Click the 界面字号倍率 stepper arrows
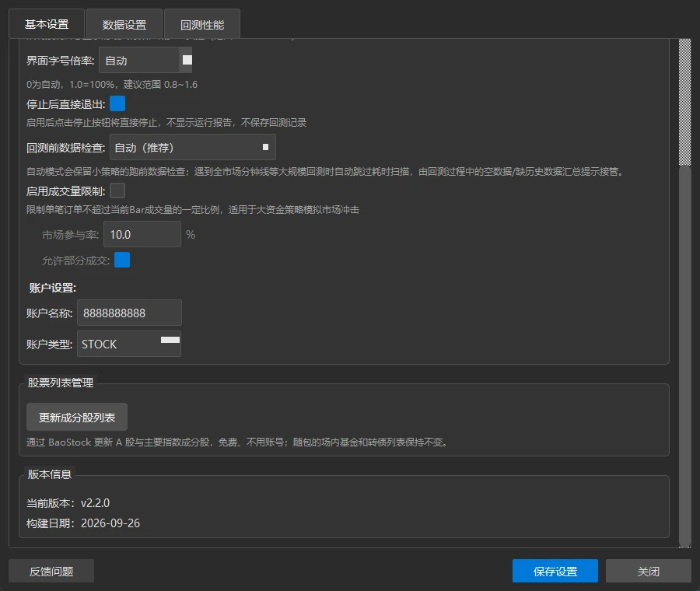Image resolution: width=700 pixels, height=591 pixels. tap(187, 60)
